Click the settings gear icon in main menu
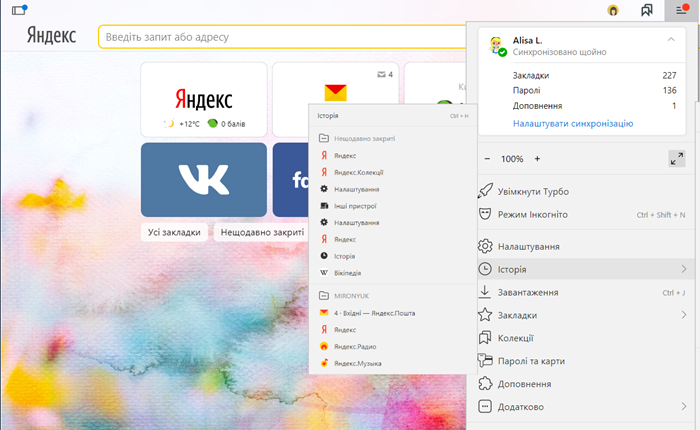This screenshot has width=700, height=430. (x=485, y=246)
